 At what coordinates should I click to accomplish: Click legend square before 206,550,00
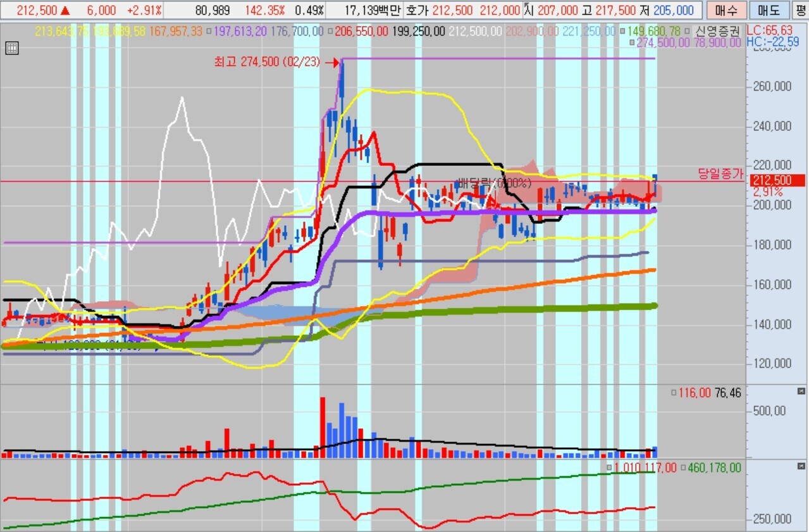coord(329,31)
